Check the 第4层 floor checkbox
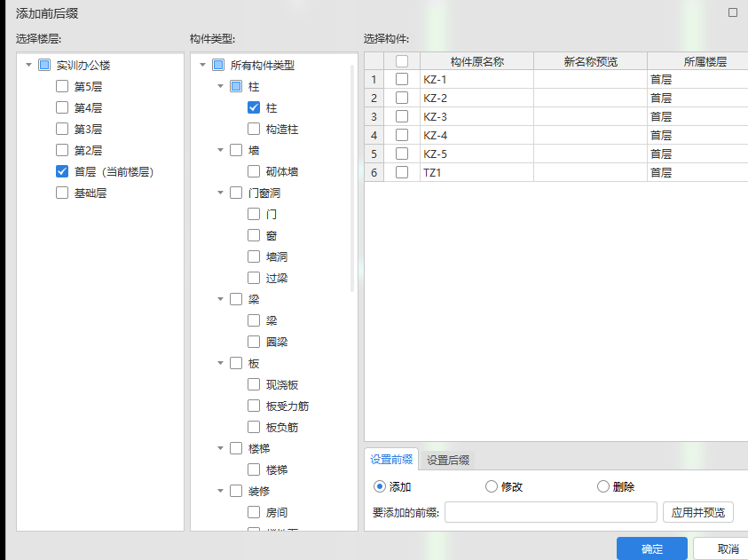 point(62,107)
